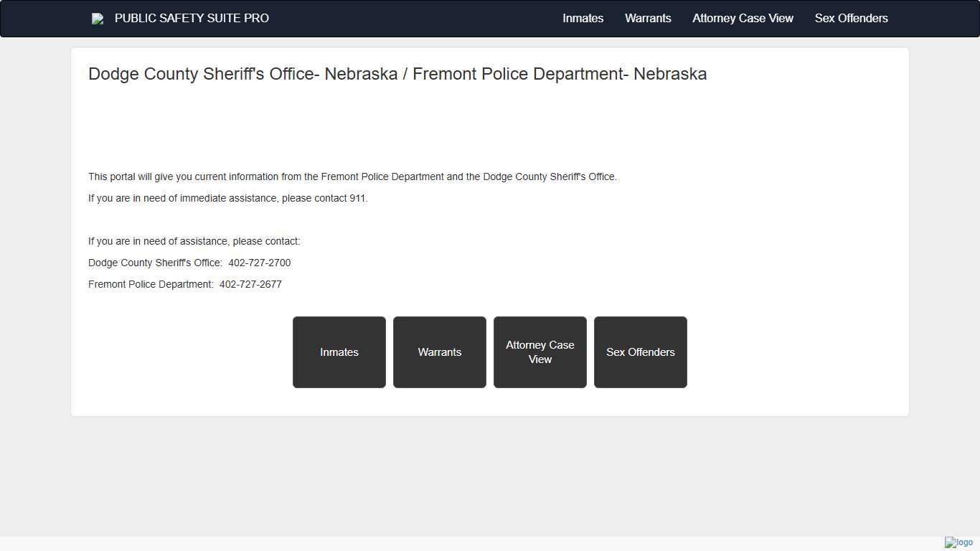The height and width of the screenshot is (551, 980).
Task: Click the footer bar at page bottom
Action: pyautogui.click(x=430, y=544)
